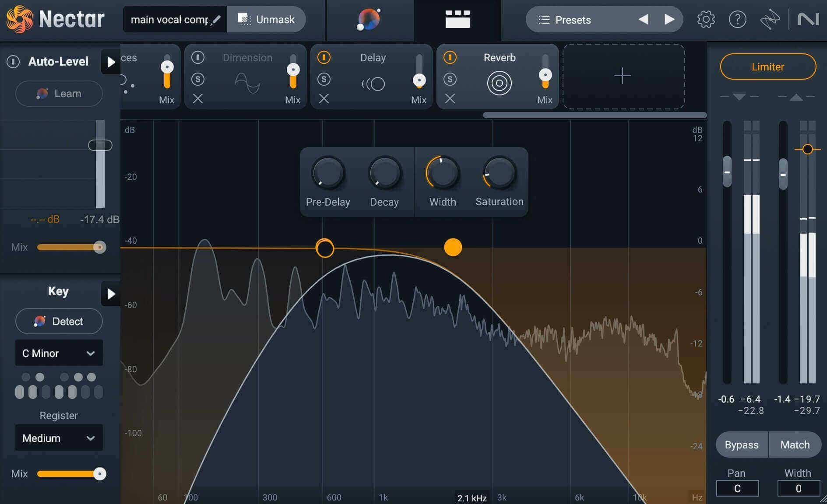Image resolution: width=827 pixels, height=504 pixels.
Task: Select the Dimension module wave icon
Action: (247, 83)
